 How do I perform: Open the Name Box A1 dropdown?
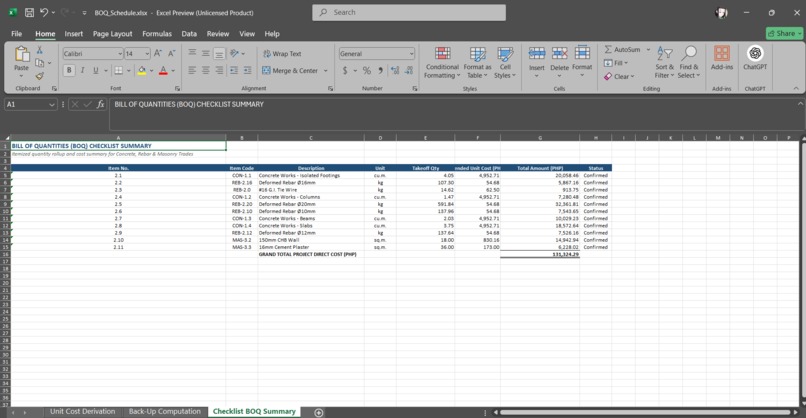(51, 104)
